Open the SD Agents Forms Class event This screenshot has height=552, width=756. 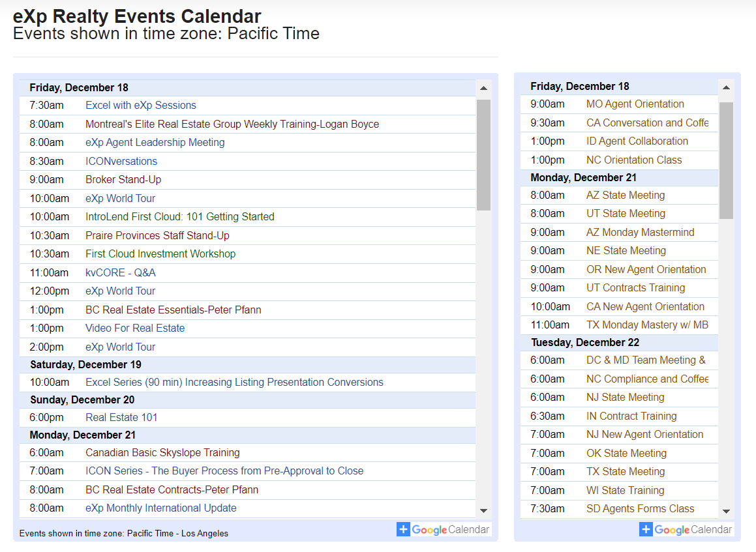(x=641, y=508)
